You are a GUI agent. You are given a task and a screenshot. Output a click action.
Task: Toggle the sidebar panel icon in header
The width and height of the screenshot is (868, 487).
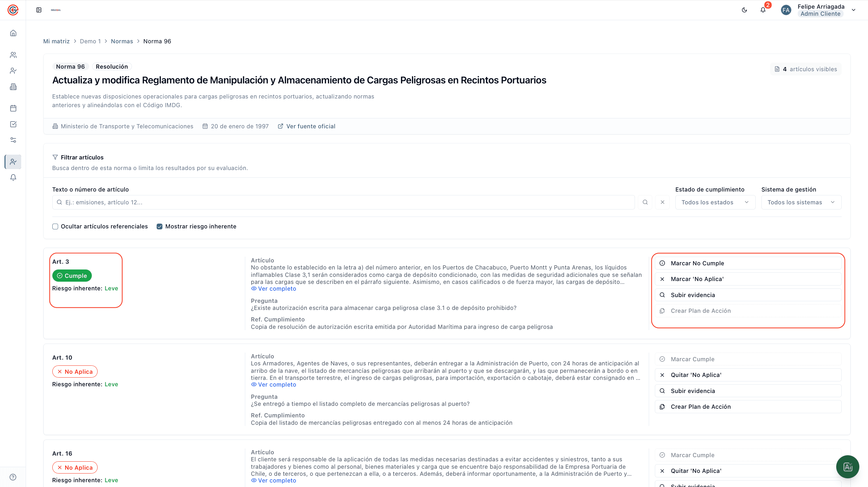39,10
